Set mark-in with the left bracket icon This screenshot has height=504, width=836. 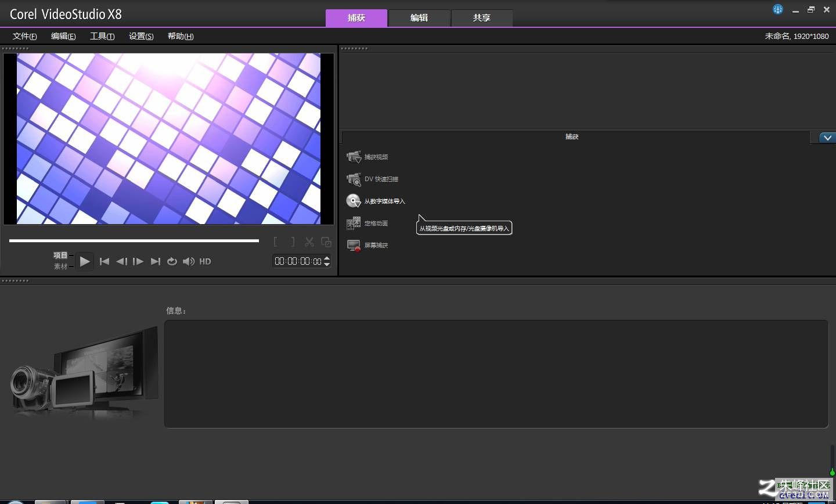coord(276,242)
